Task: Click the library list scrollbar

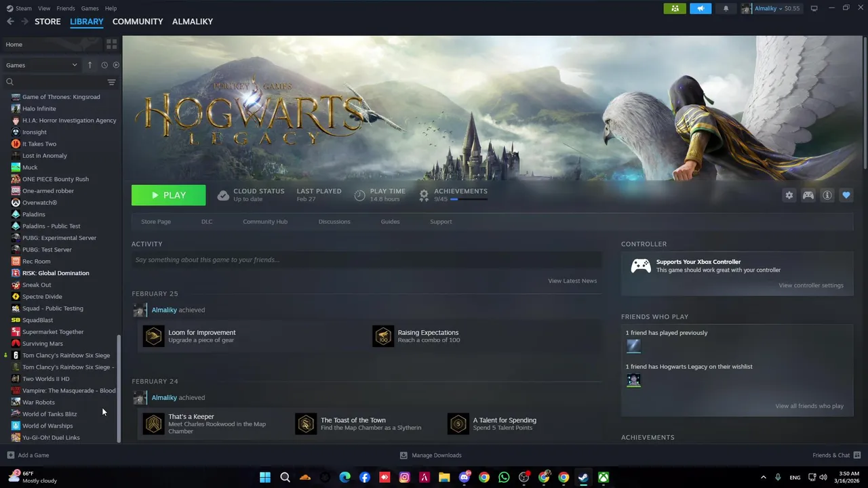Action: [x=119, y=388]
